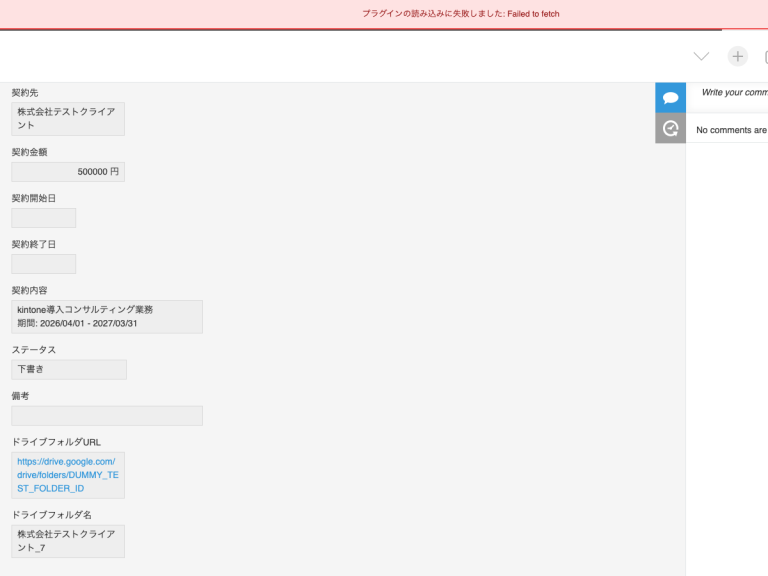Click the ステータス field label
The width and height of the screenshot is (768, 576).
pos(34,350)
